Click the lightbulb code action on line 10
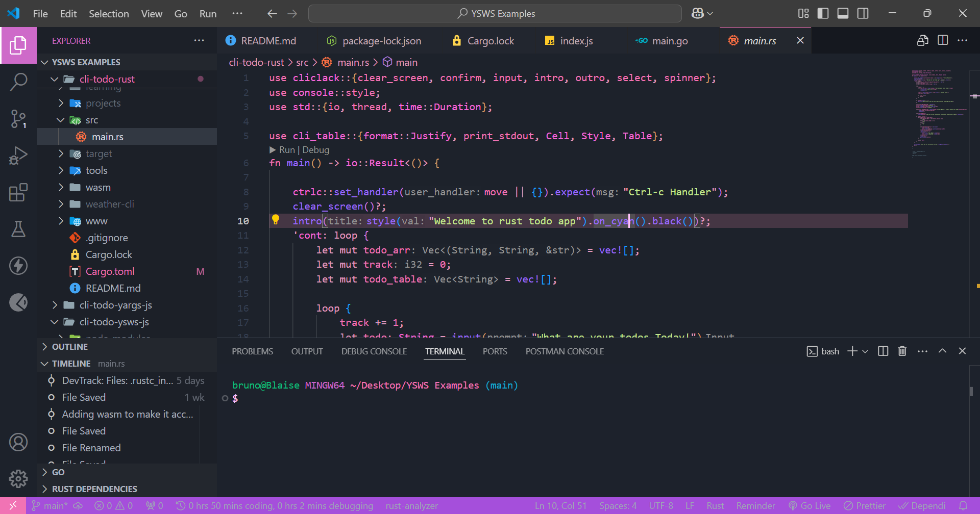Viewport: 980px width, 514px height. pyautogui.click(x=276, y=220)
